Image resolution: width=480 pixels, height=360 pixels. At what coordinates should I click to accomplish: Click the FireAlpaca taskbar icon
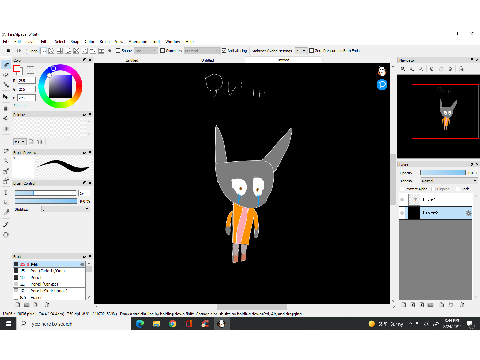coord(221,324)
